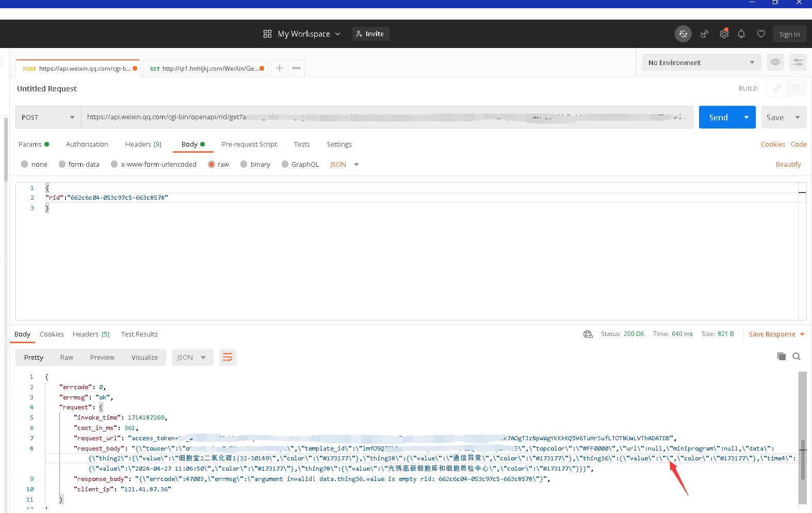Open the JSON raw type dropdown in request body
The height and width of the screenshot is (513, 812).
pos(345,164)
